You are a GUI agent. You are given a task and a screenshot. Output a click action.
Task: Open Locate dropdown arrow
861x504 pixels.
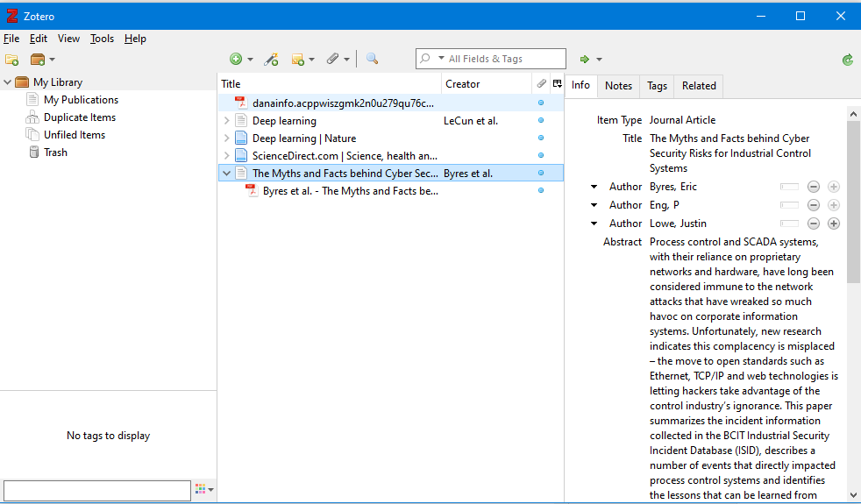(x=599, y=60)
